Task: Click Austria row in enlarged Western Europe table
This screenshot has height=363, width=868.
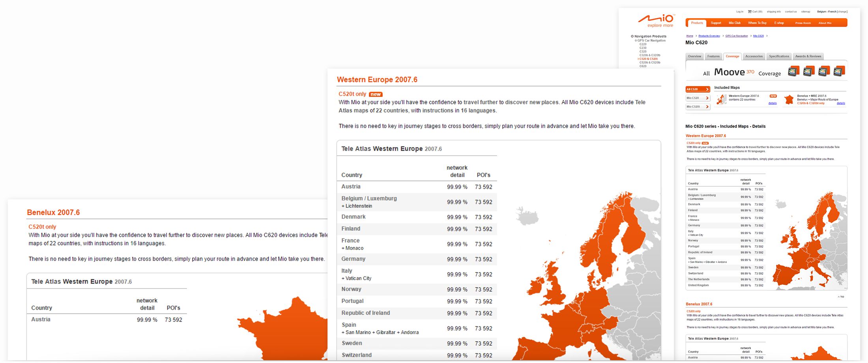Action: coord(417,187)
